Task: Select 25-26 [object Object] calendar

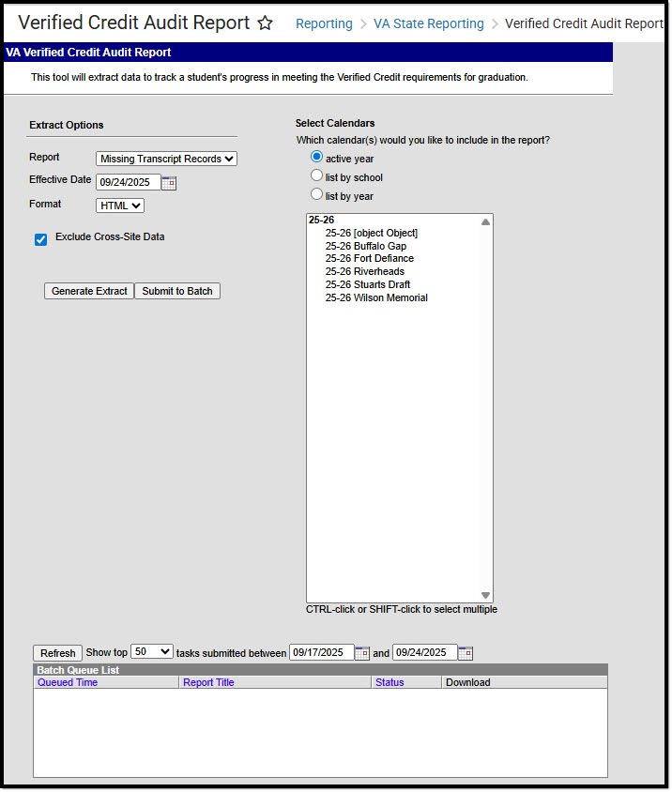Action: (x=372, y=233)
